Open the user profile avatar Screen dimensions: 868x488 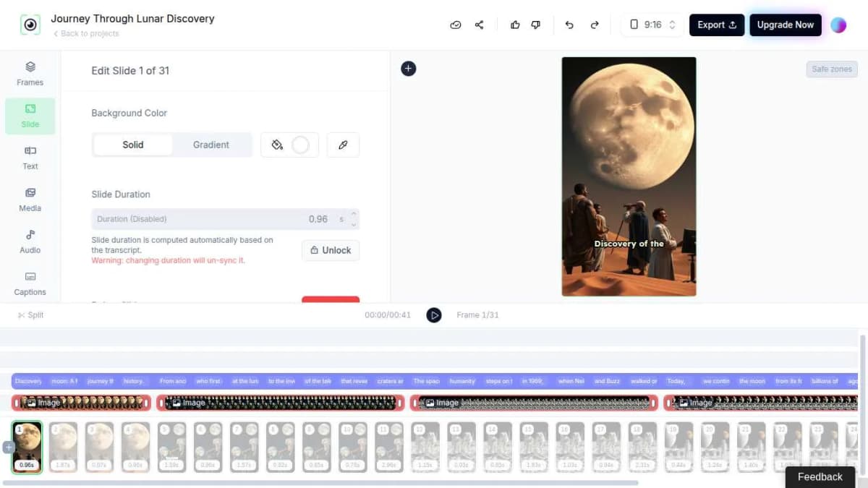(x=838, y=25)
